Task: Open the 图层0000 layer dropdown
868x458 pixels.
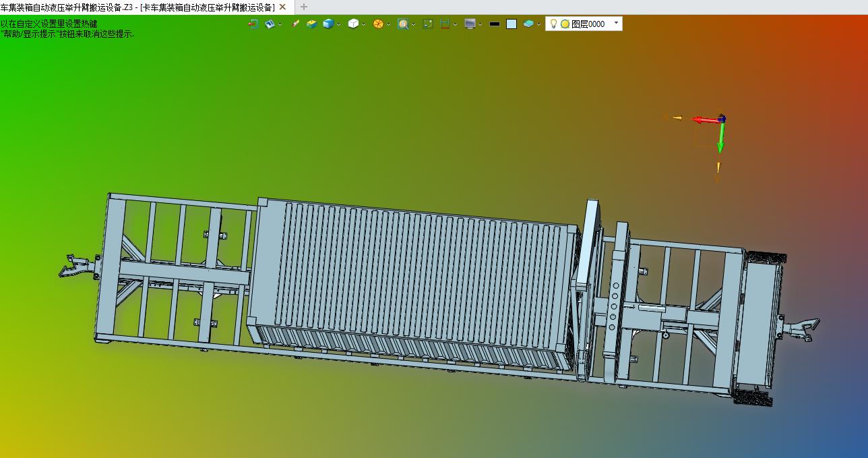Action: tap(616, 24)
